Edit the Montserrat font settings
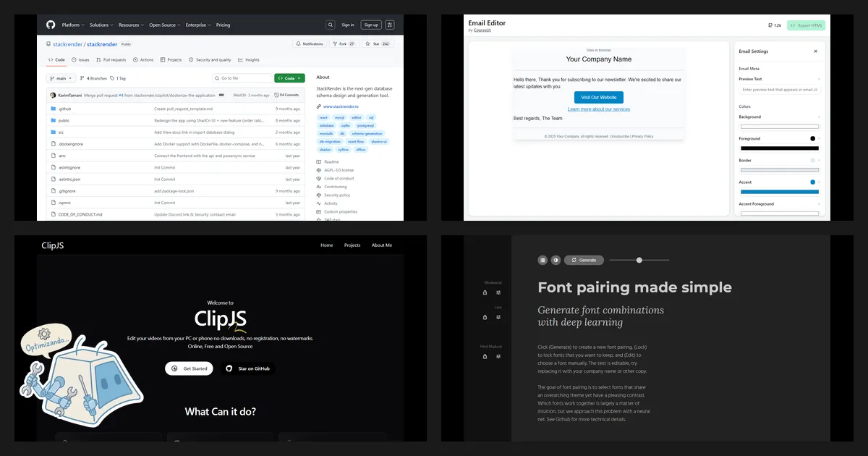 coord(498,293)
